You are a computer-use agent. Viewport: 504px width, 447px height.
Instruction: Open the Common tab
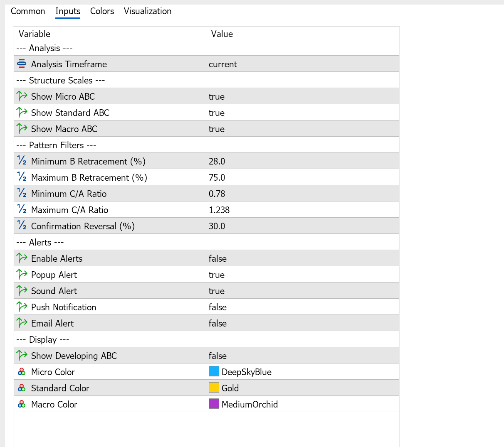tap(28, 11)
